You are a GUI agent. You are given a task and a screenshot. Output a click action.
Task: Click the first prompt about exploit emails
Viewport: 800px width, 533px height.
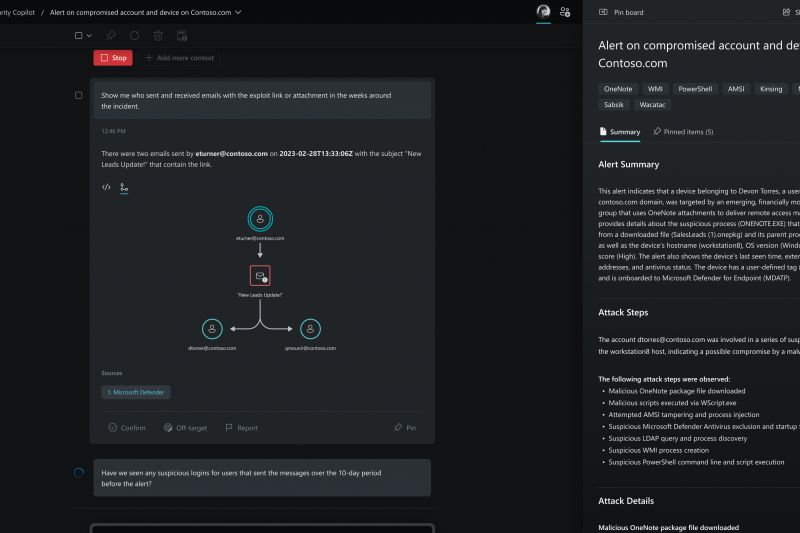pos(262,100)
